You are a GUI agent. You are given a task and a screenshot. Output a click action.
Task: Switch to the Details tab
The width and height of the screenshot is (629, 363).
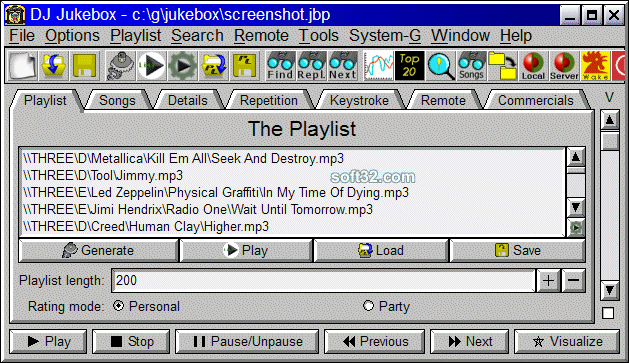187,100
